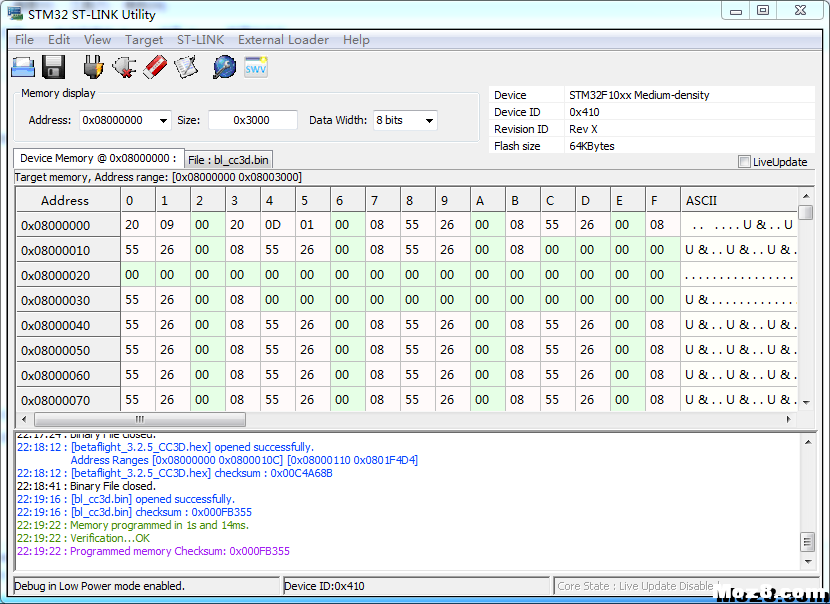Open ST-LINK menu

click(201, 40)
